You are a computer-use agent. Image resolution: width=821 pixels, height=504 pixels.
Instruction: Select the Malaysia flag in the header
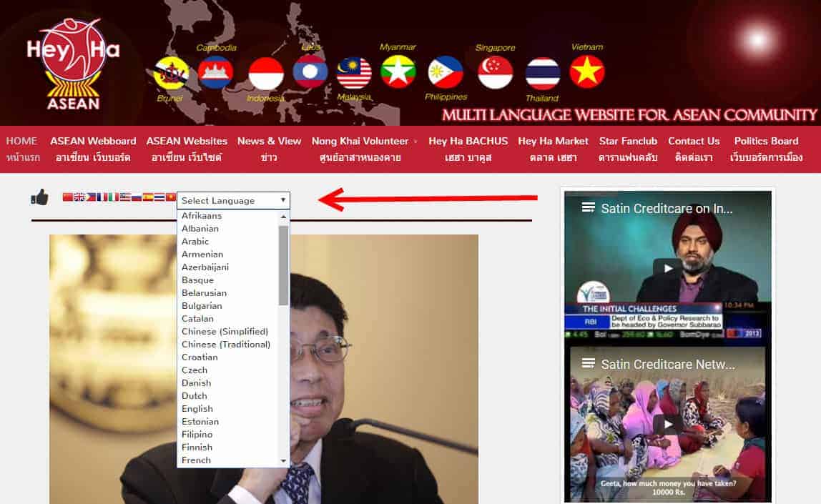[355, 73]
